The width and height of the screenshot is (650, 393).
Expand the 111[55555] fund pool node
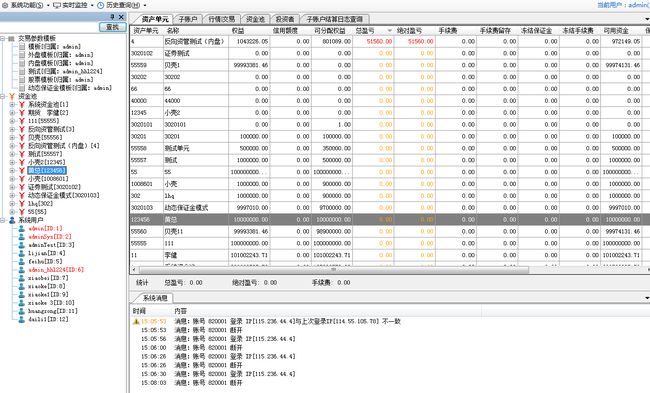(12, 121)
